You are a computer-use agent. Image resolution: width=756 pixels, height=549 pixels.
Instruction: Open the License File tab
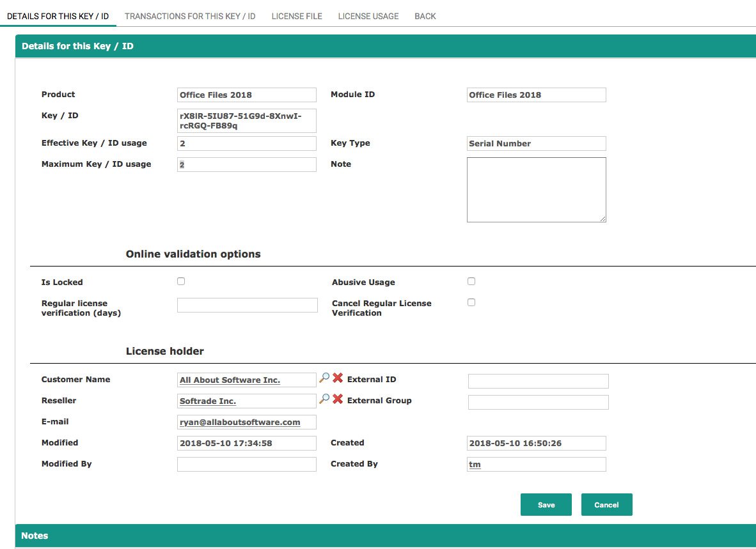[297, 16]
